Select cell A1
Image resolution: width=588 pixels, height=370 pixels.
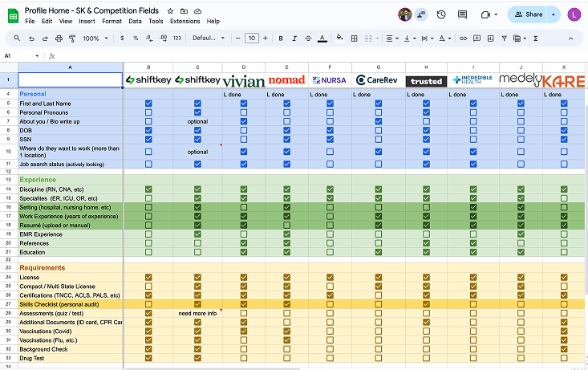point(70,80)
